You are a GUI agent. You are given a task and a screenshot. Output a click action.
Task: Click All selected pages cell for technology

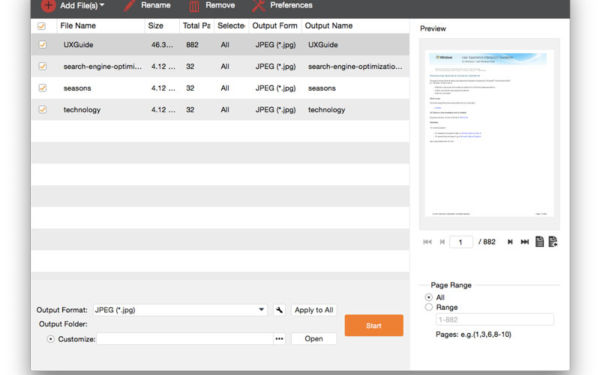click(225, 110)
